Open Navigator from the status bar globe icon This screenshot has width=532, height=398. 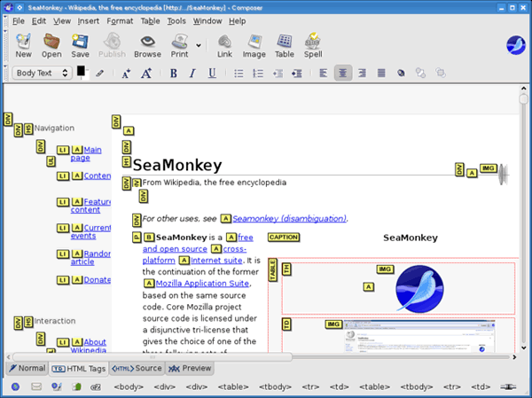coord(15,386)
